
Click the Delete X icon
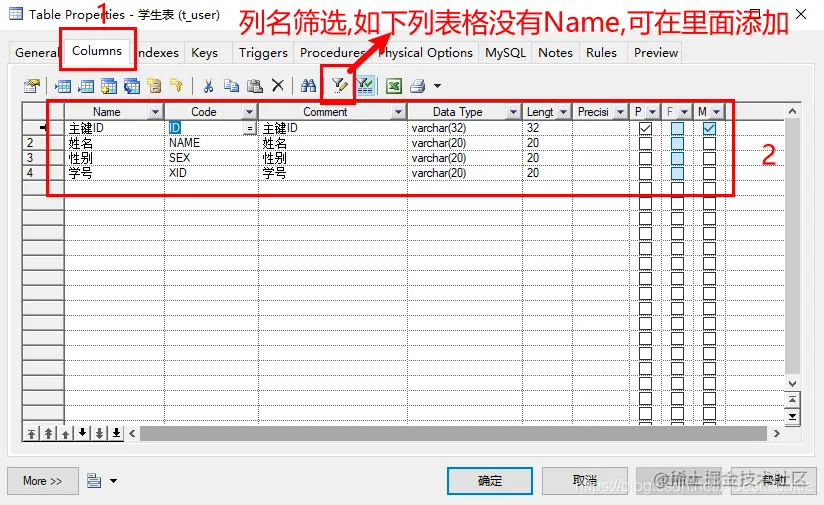277,86
